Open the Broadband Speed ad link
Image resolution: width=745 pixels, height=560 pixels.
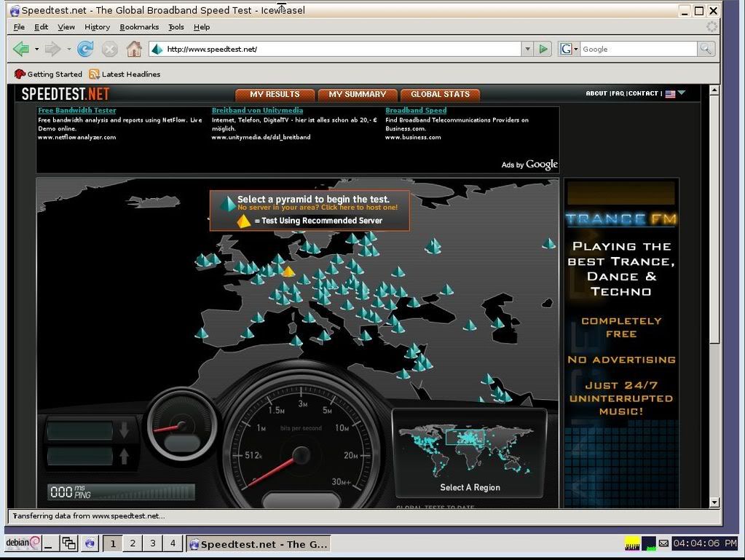pyautogui.click(x=416, y=110)
